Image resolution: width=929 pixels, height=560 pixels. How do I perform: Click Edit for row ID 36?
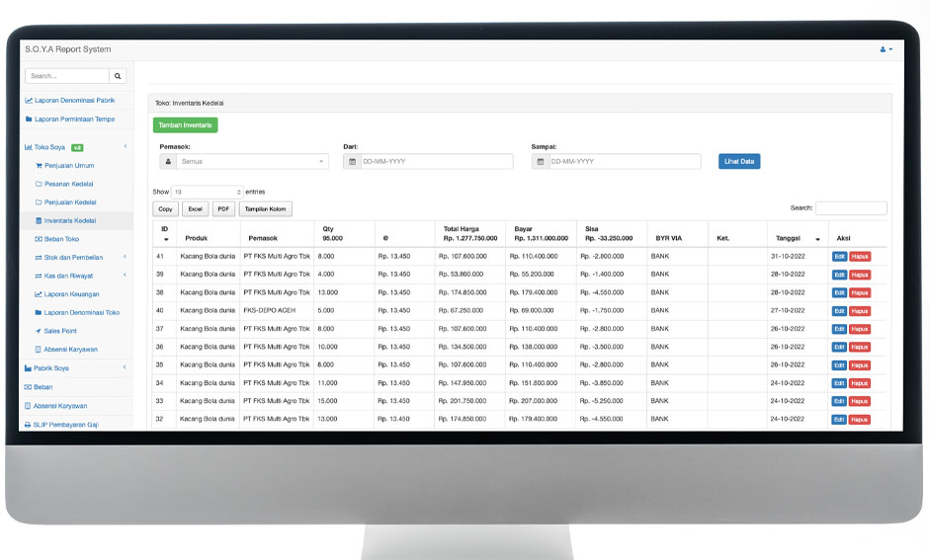click(839, 347)
